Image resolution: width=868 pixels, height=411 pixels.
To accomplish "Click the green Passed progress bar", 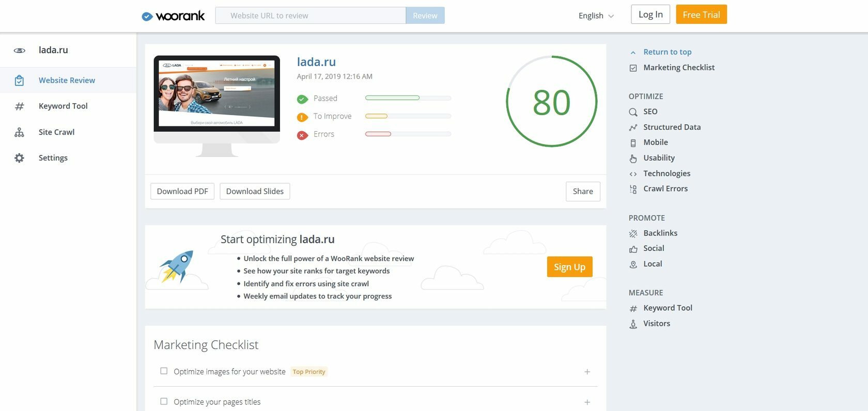I will pos(408,98).
